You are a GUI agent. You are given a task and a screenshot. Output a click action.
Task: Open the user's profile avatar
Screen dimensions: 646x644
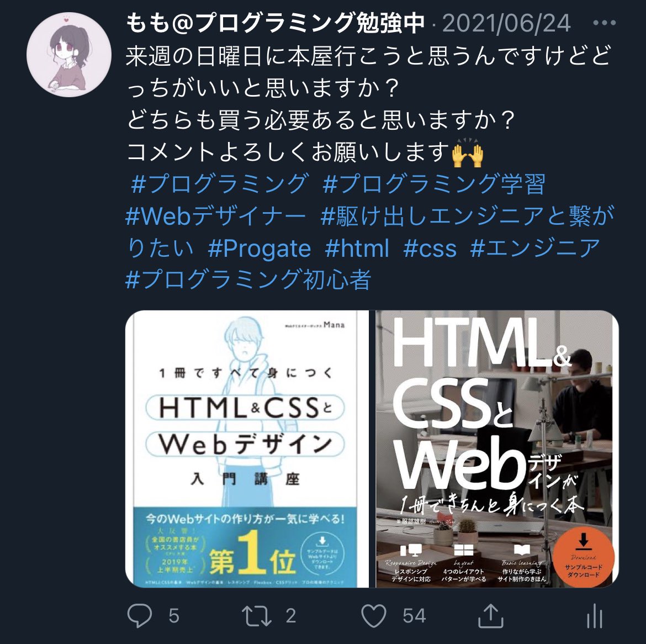pyautogui.click(x=69, y=54)
